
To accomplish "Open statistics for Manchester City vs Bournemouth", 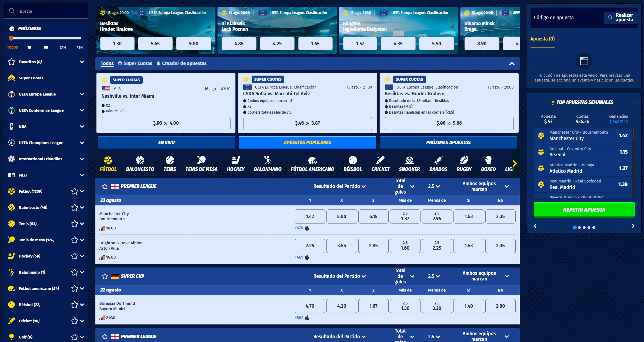I will 102,228.
